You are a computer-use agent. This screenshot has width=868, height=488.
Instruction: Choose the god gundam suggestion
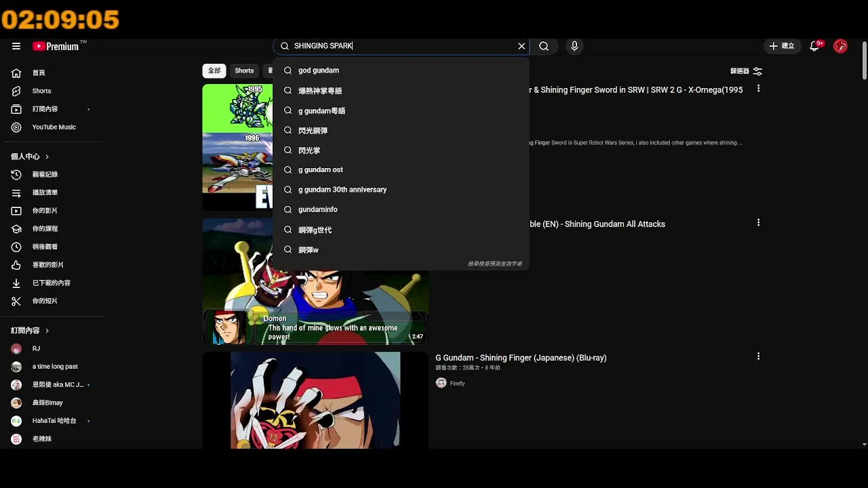[x=401, y=70]
